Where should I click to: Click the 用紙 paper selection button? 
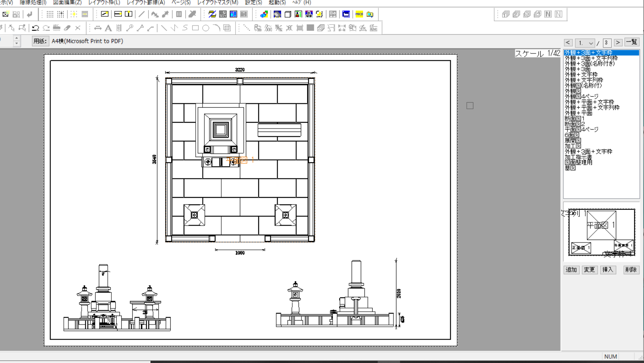click(40, 41)
